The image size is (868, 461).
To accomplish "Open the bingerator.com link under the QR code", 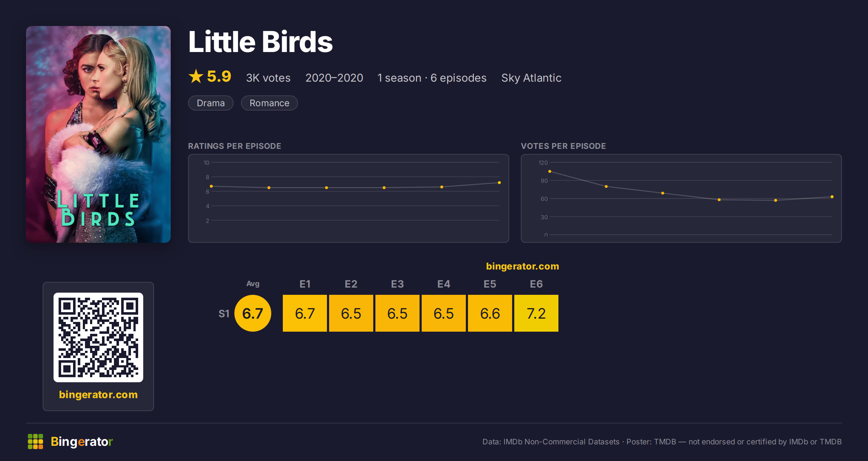I will point(98,395).
